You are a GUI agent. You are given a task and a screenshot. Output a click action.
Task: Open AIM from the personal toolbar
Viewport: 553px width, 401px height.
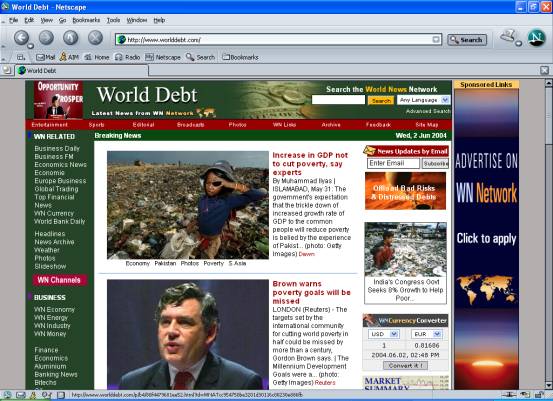pyautogui.click(x=69, y=57)
